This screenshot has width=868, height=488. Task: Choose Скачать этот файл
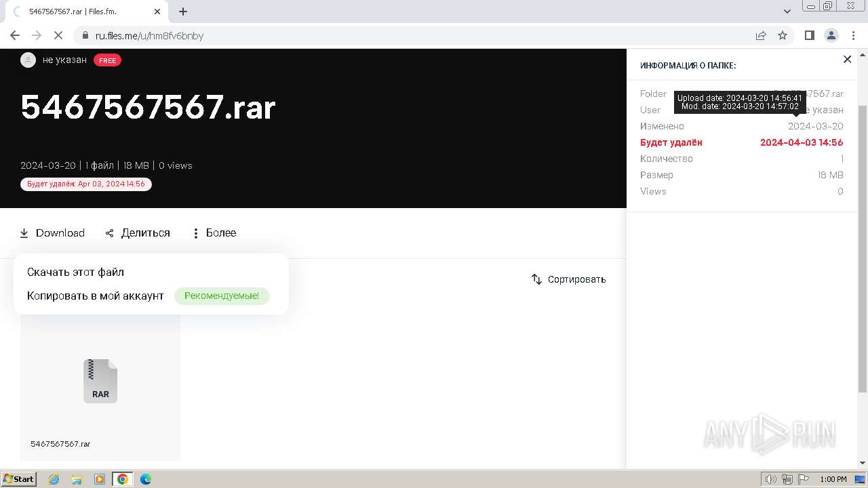75,272
